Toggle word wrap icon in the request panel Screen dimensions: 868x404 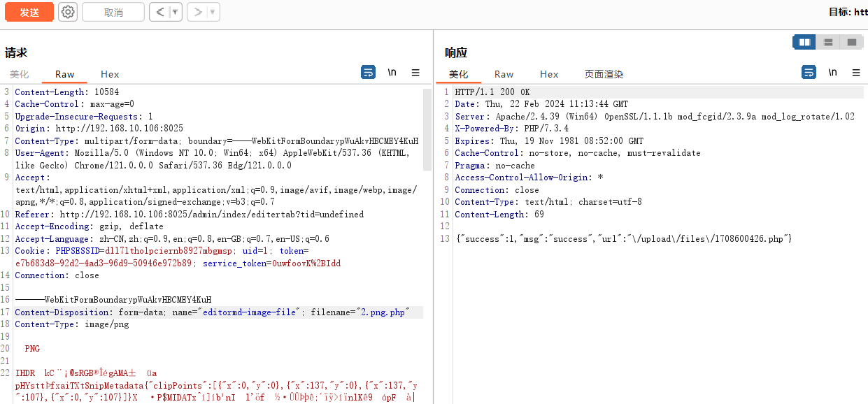pyautogui.click(x=368, y=73)
